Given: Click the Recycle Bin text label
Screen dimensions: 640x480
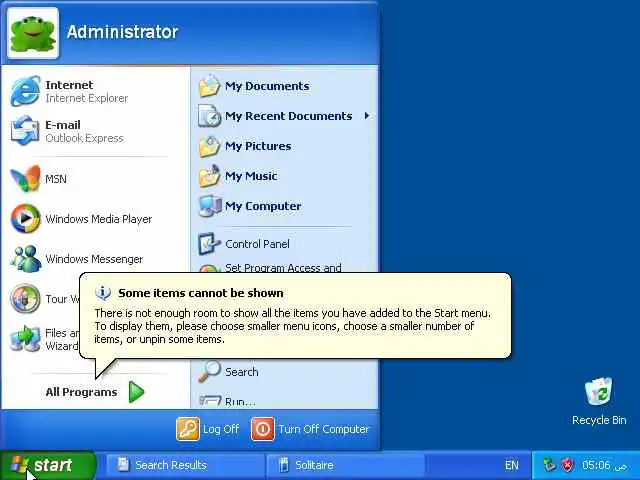Looking at the screenshot, I should click(599, 420).
